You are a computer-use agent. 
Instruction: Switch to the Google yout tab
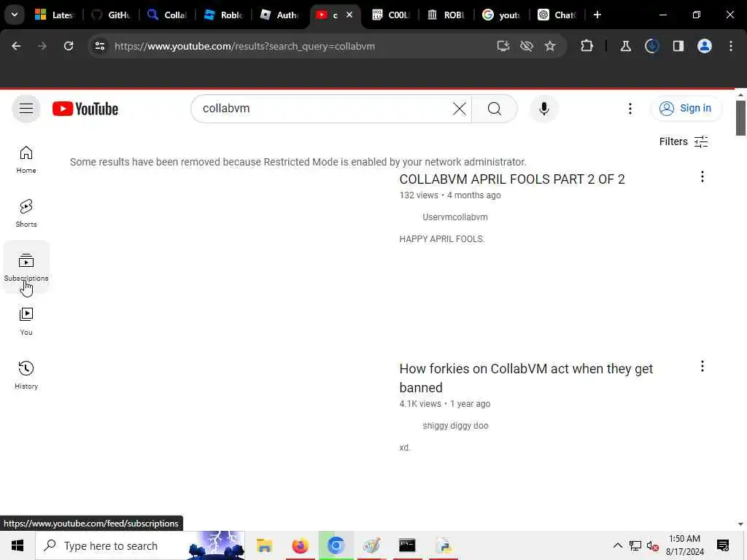point(501,15)
